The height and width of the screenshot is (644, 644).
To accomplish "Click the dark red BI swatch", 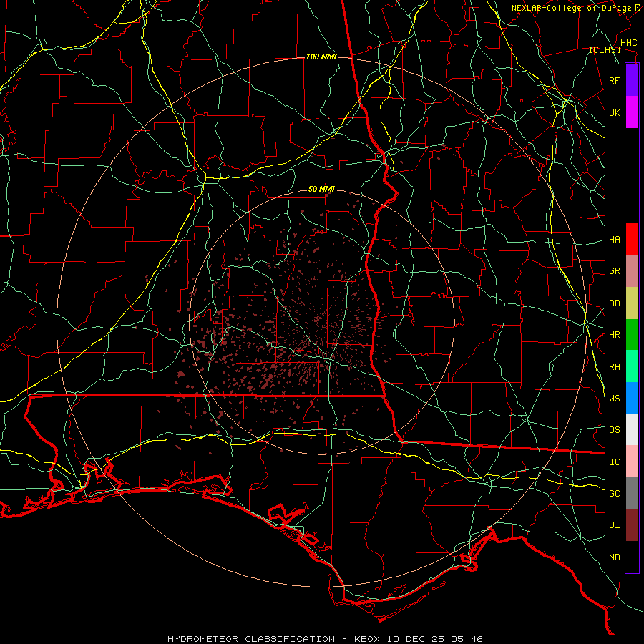I will point(632,525).
